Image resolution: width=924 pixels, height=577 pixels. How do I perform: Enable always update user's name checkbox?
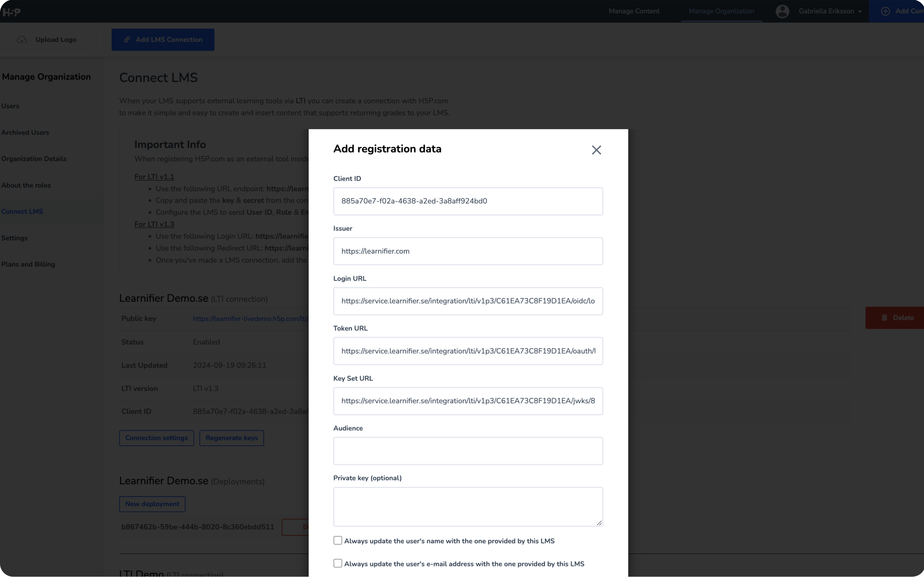[x=338, y=540]
